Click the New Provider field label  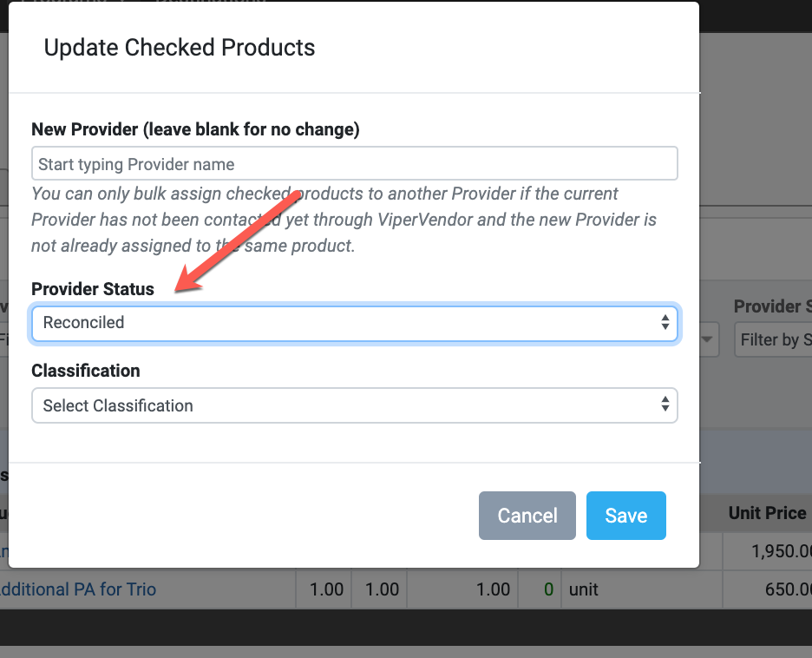pyautogui.click(x=195, y=129)
